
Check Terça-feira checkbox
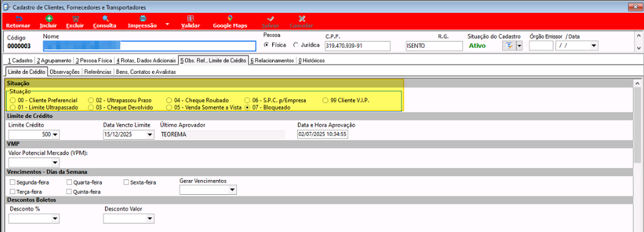pos(13,192)
